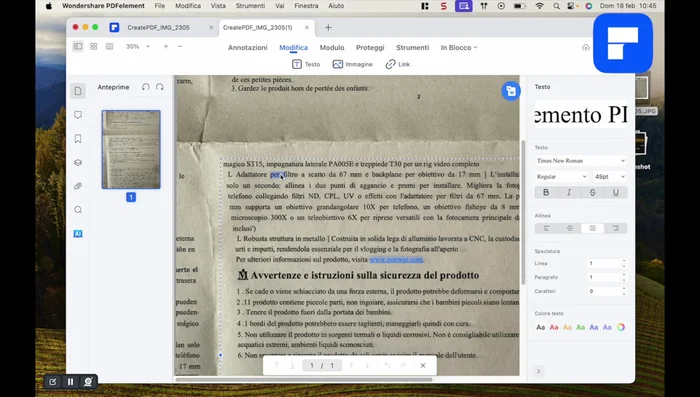Open the Annotazioni tab

[247, 47]
